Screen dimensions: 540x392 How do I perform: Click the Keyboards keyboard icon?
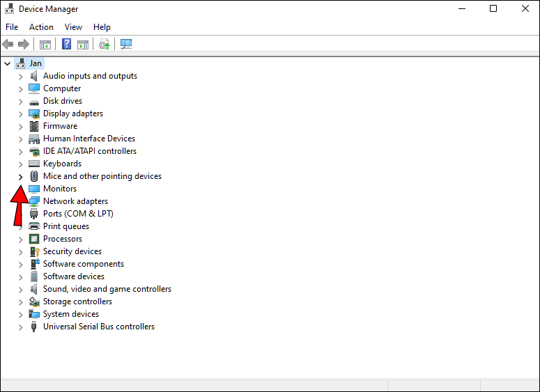click(33, 164)
